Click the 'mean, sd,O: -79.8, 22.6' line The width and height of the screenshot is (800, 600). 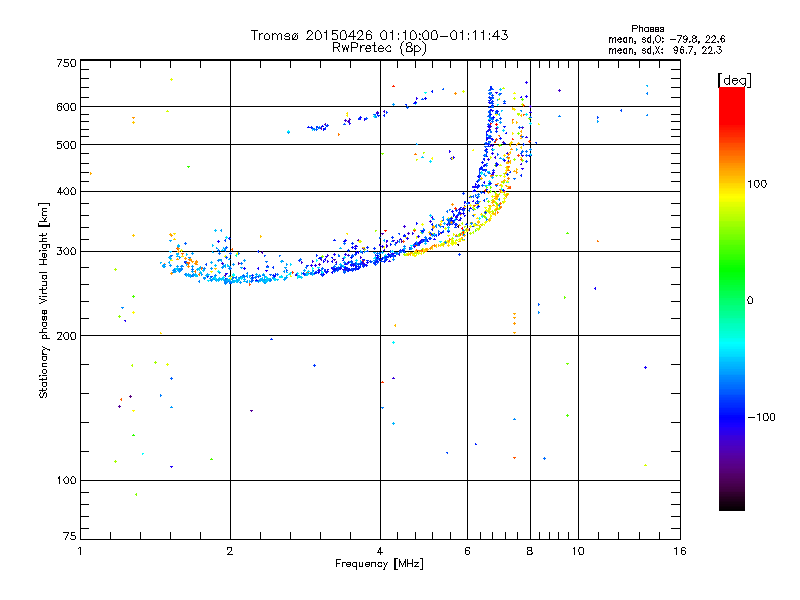(x=666, y=39)
